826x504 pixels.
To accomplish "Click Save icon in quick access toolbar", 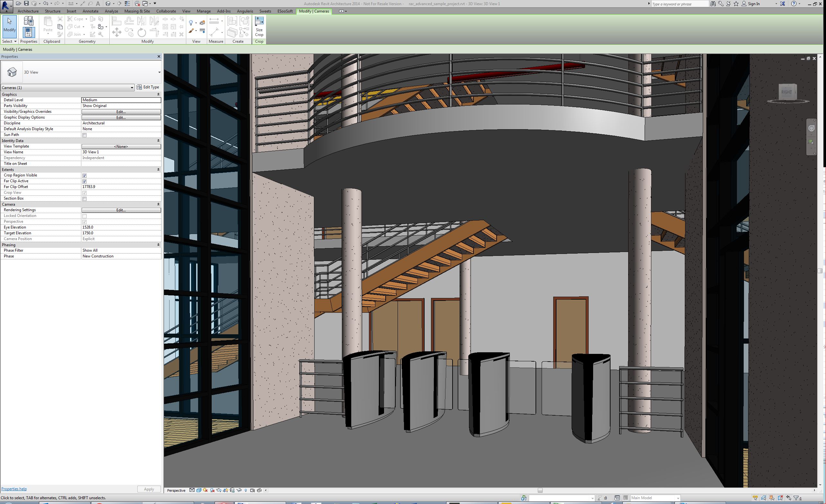I will [x=26, y=3].
